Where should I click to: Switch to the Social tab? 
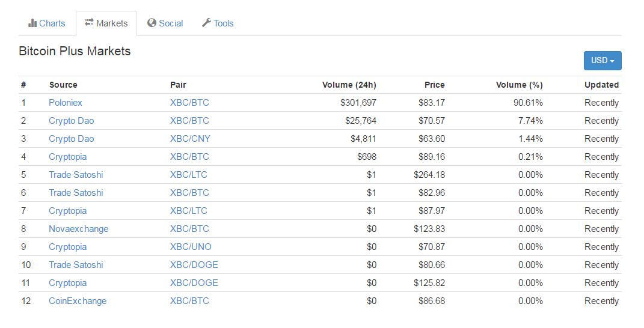tap(165, 23)
